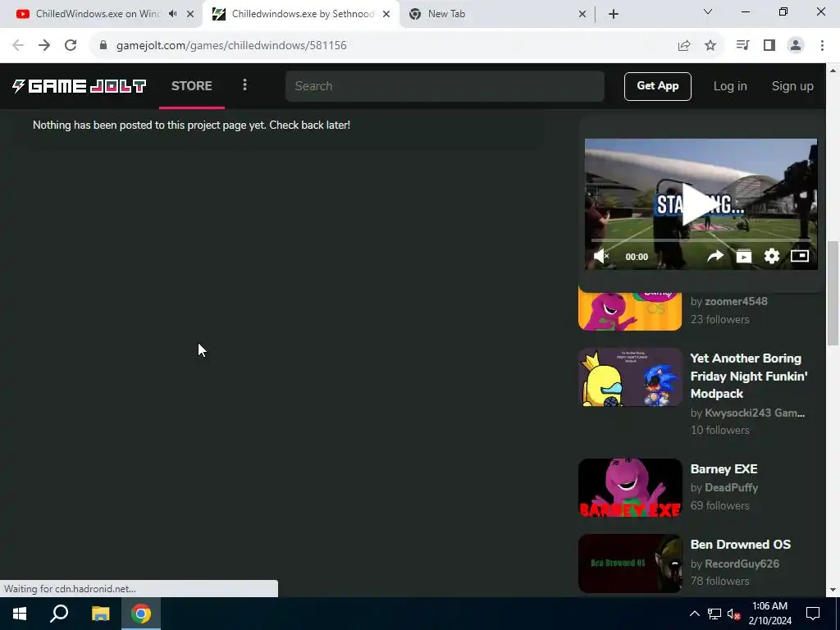Close the Chilledwindows.exe Game Jolt tab
This screenshot has height=630, width=840.
coord(386,14)
